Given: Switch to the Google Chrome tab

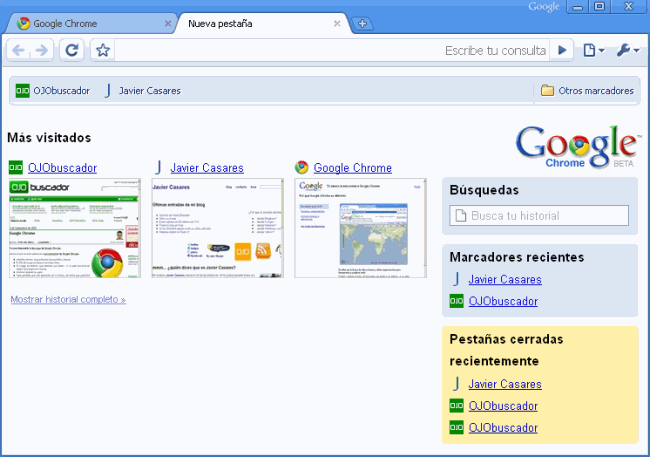Looking at the screenshot, I should click(89, 24).
